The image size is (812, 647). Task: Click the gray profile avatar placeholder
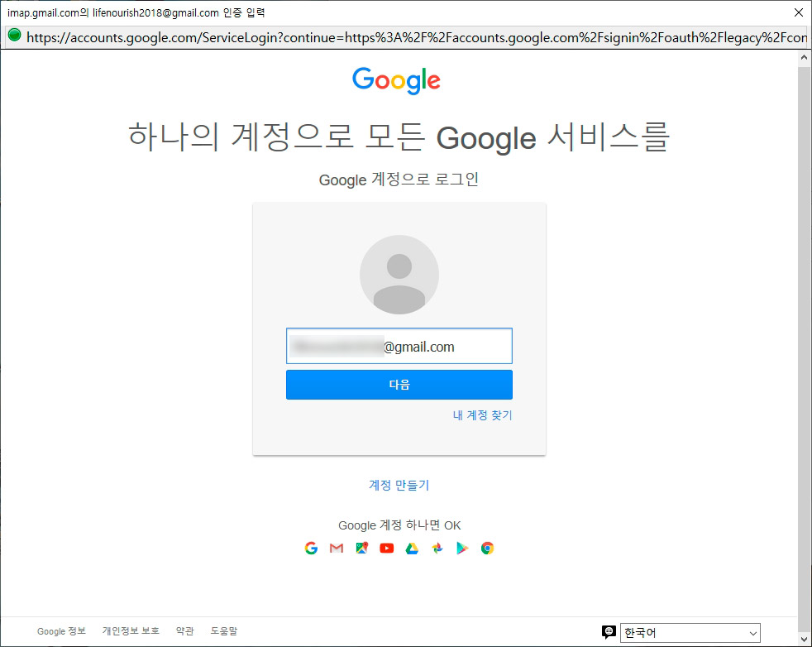[x=399, y=274]
